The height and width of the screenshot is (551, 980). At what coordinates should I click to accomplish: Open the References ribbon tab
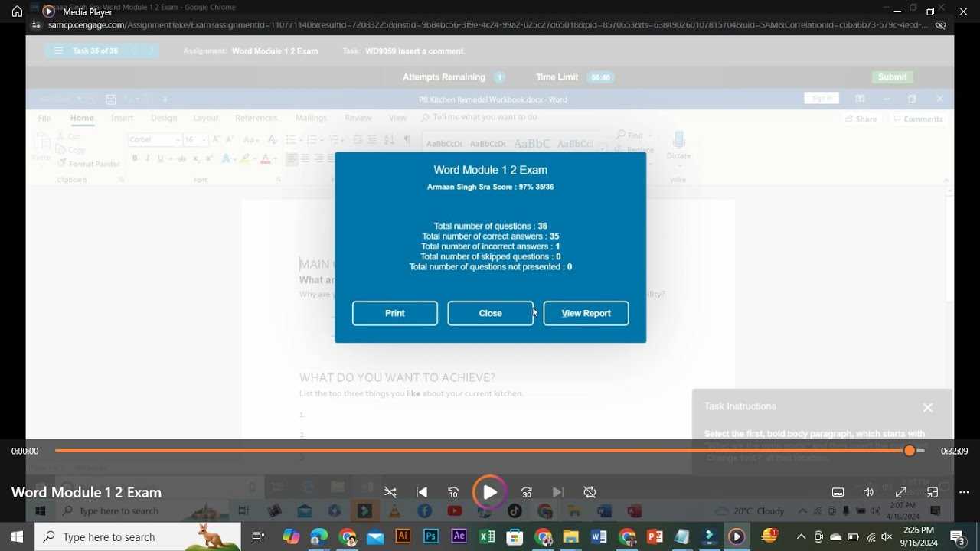(x=256, y=119)
